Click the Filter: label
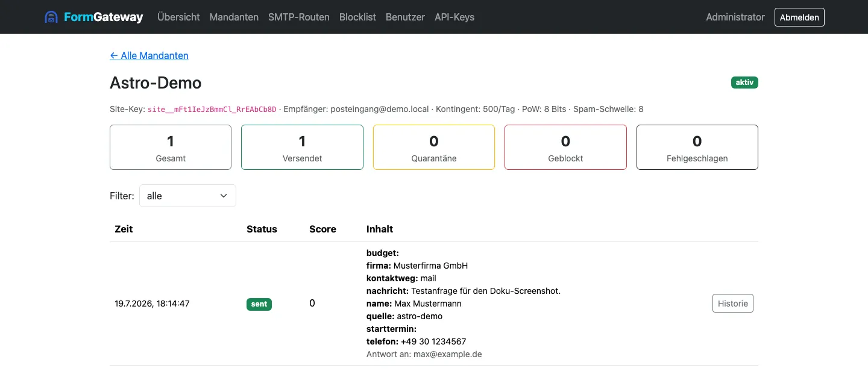The width and height of the screenshot is (868, 380). 122,196
